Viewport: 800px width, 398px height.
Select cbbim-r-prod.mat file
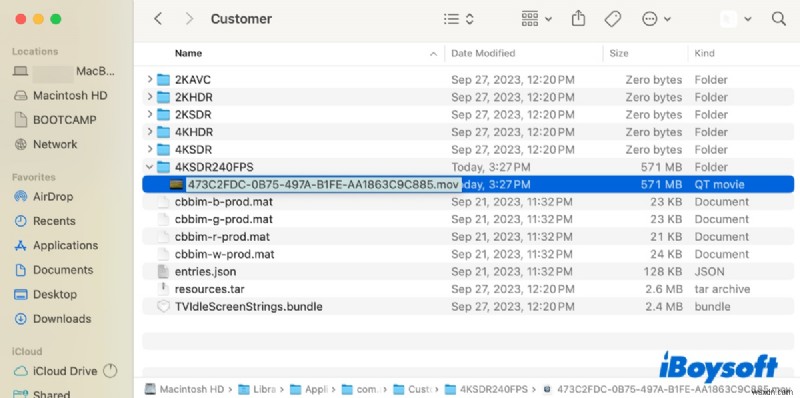(222, 237)
